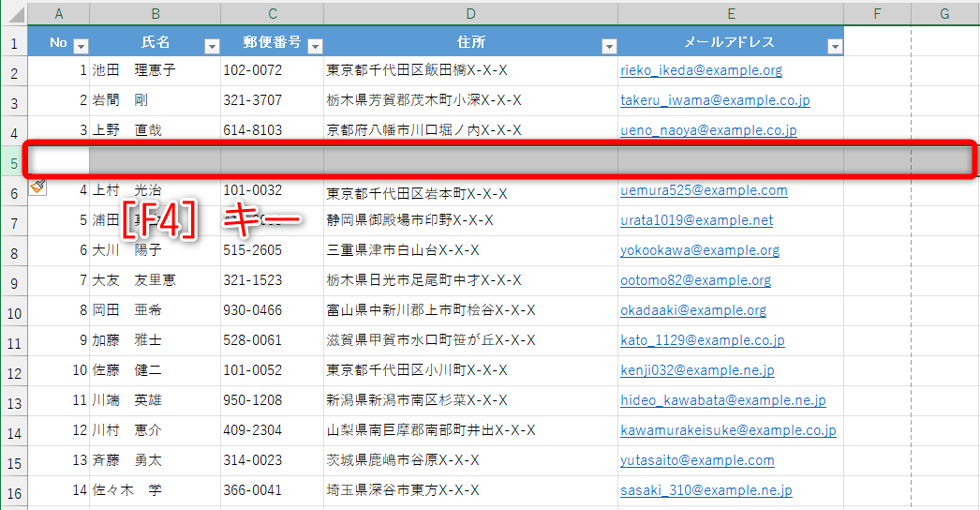Select cell with name 加藤 雅士
The height and width of the screenshot is (510, 980).
[x=155, y=341]
